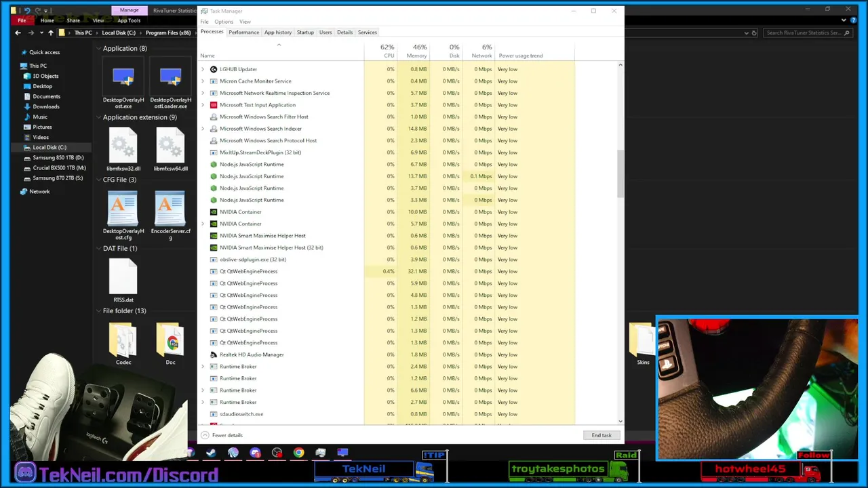This screenshot has height=488, width=868.
Task: Click the NVIDIA Smart Maximise Helper Host (32 bit) icon
Action: (214, 247)
